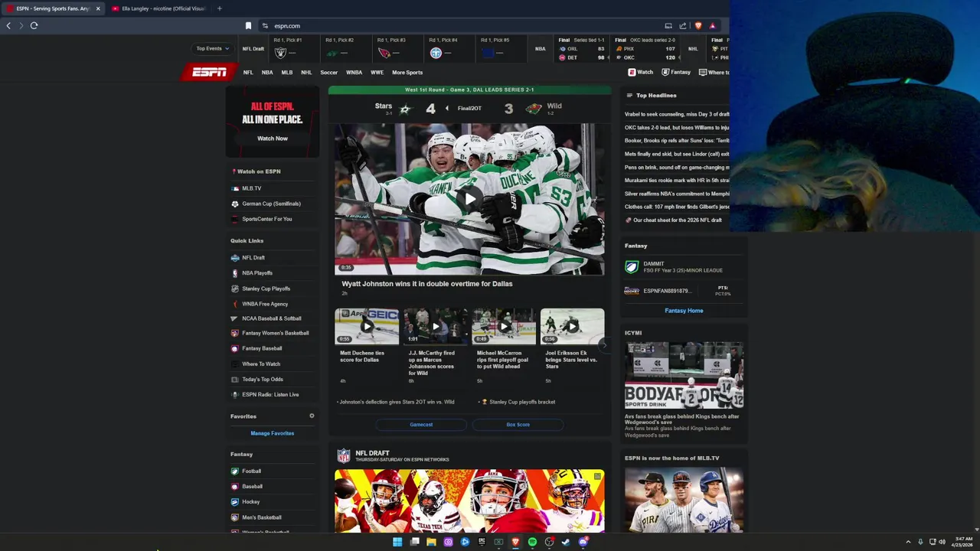This screenshot has width=980, height=551.
Task: Open the NFL Draft promo image
Action: 469,500
